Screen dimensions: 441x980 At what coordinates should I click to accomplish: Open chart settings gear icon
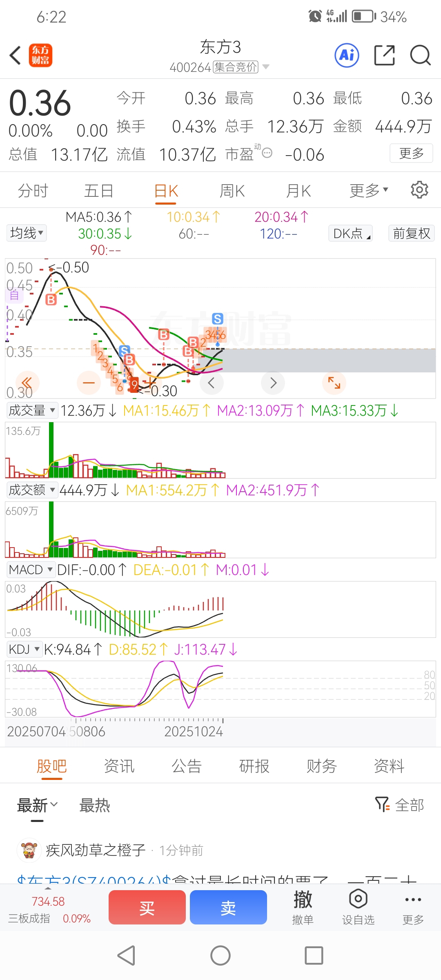pos(419,190)
